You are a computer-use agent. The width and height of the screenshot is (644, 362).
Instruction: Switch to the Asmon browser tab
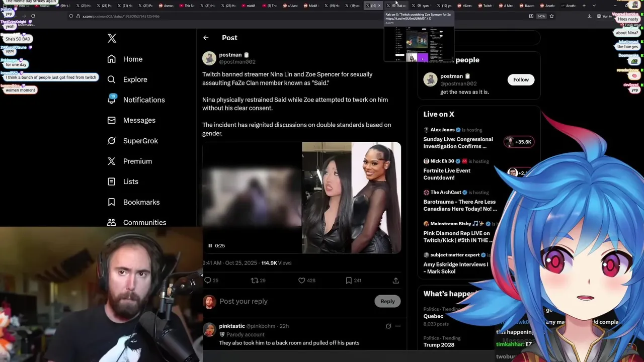click(x=166, y=6)
